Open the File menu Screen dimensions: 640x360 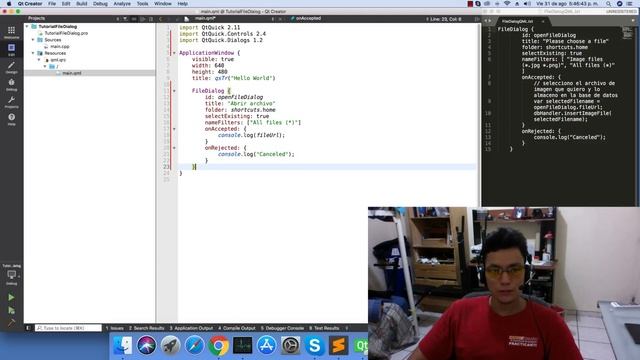pos(52,4)
